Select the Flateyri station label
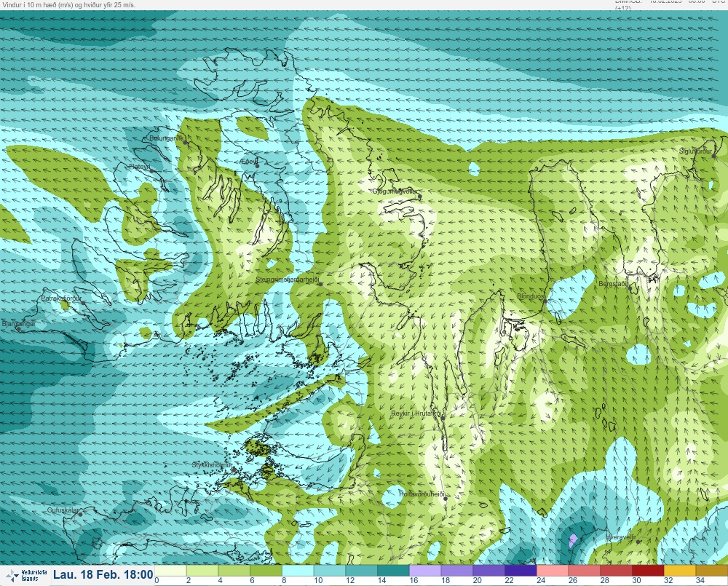The width and height of the screenshot is (728, 586). tap(140, 166)
